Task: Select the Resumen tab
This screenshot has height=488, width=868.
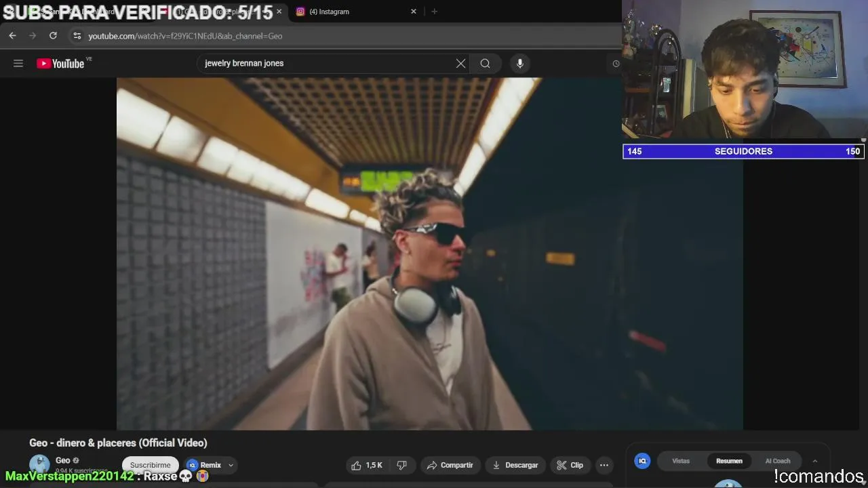Action: (729, 461)
